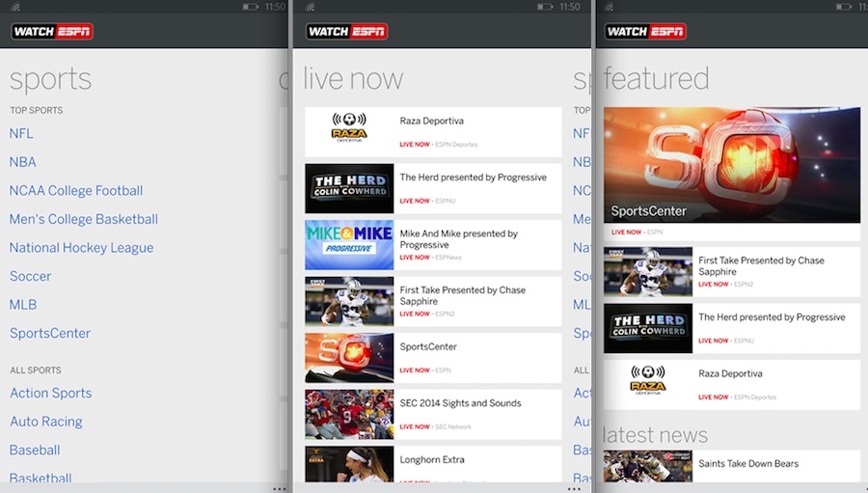The image size is (868, 493).
Task: Click the live now section header
Action: (353, 79)
